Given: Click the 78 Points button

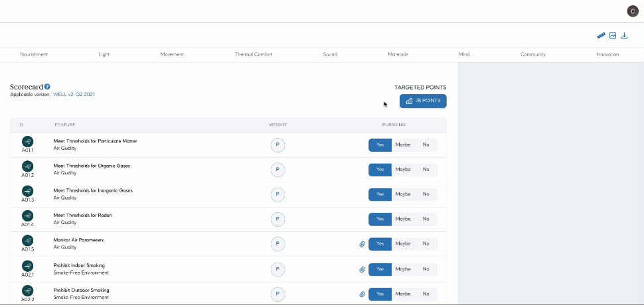Looking at the screenshot, I should coord(423,101).
